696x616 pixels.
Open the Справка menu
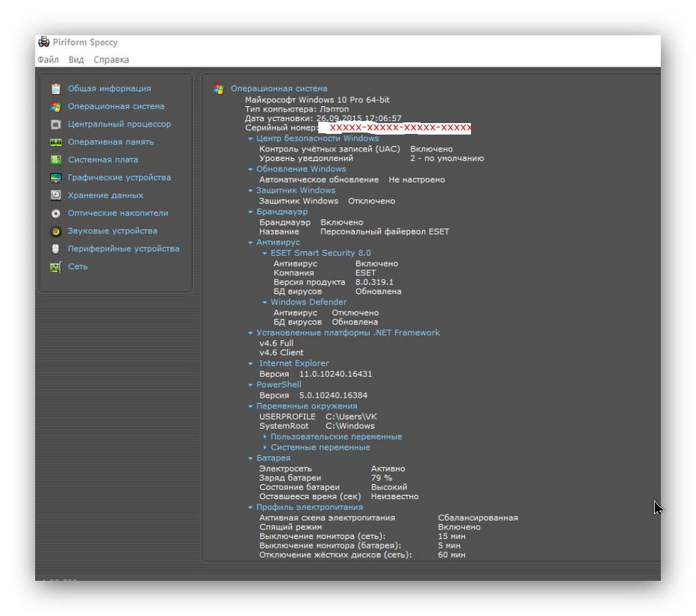[x=111, y=60]
